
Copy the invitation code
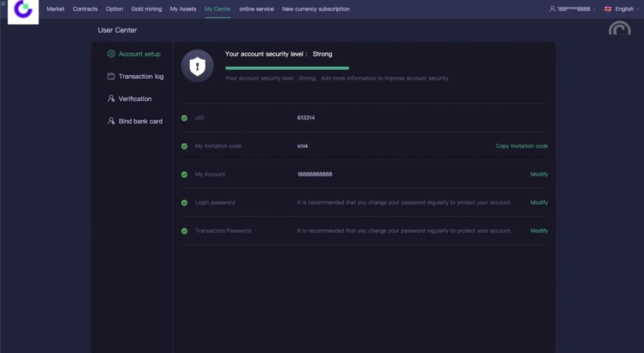(521, 146)
